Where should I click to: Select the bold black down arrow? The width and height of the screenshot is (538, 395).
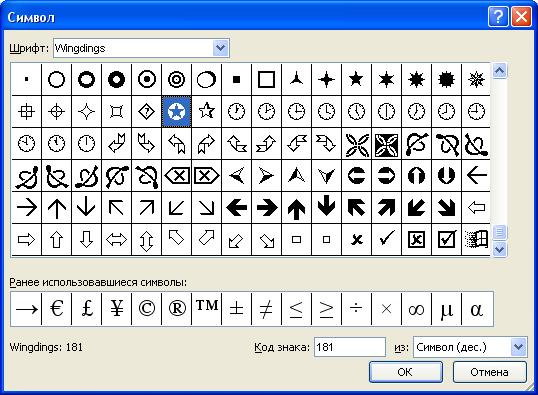(x=326, y=208)
